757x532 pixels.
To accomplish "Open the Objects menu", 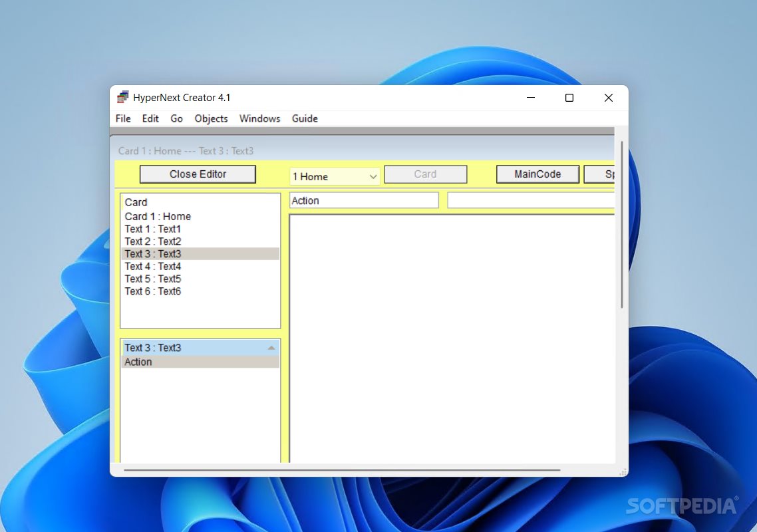I will pos(211,119).
